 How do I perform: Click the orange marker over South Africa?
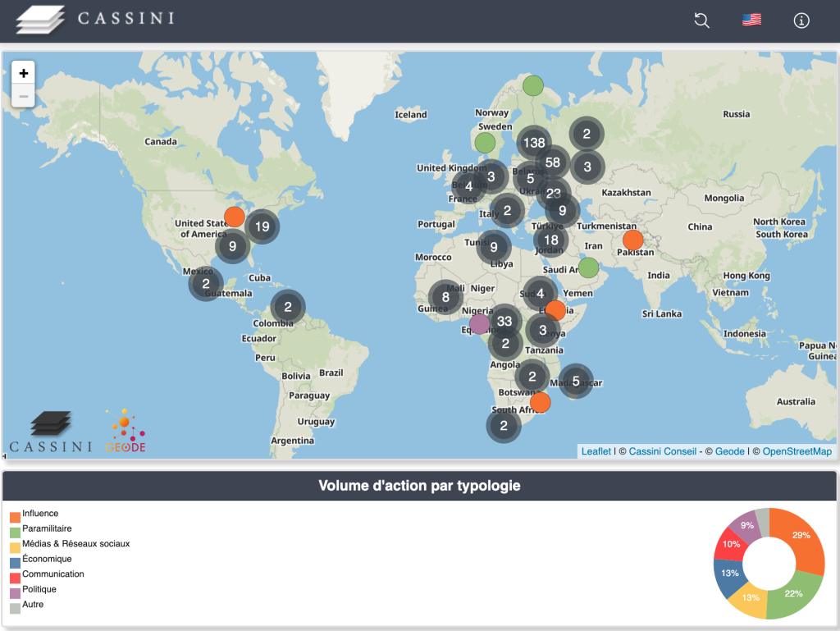pos(541,402)
